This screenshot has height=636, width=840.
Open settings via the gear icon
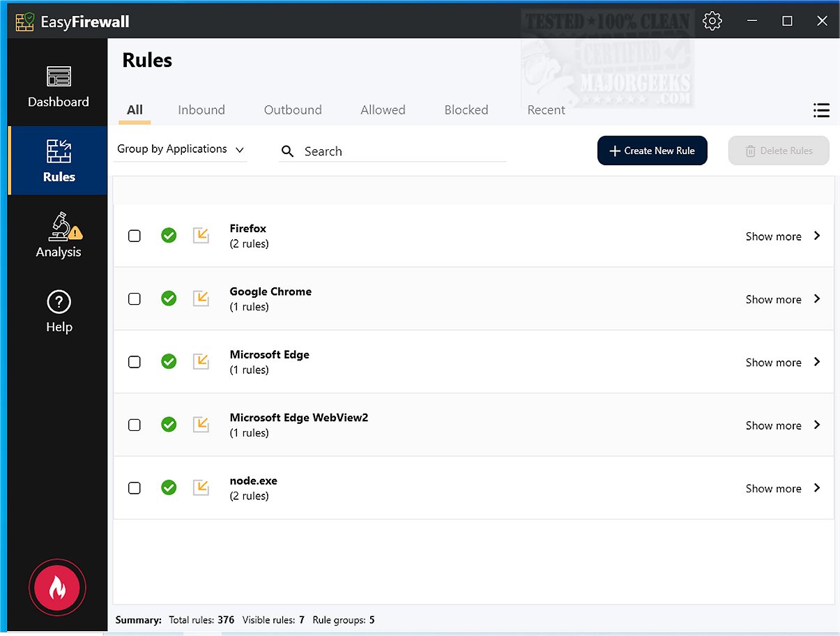pyautogui.click(x=712, y=21)
